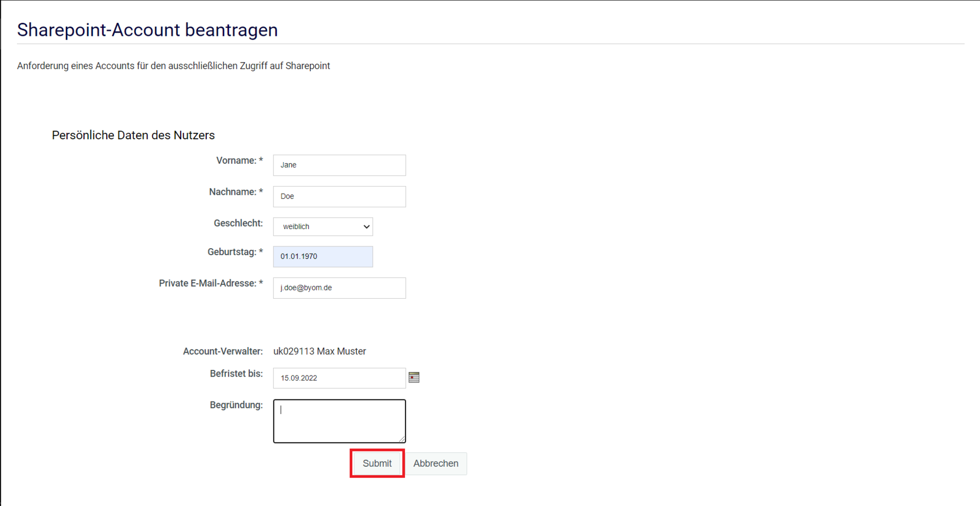Click the Begründung label
The image size is (980, 506).
(x=236, y=405)
